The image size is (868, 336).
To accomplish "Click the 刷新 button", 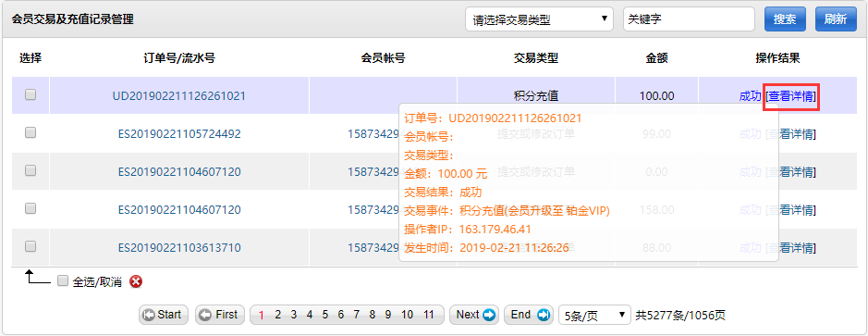I will click(836, 19).
